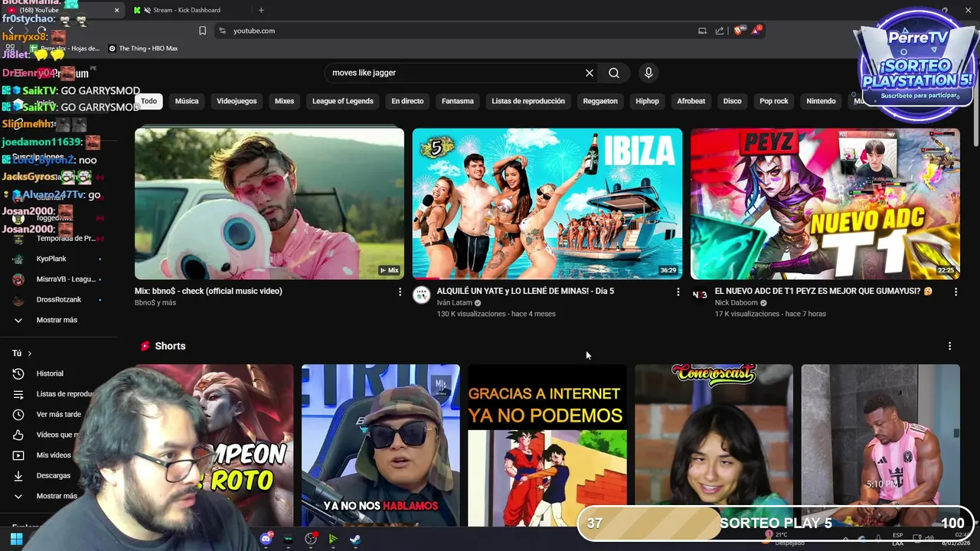Open Historial icon in sidebar
The width and height of the screenshot is (980, 551).
(18, 373)
